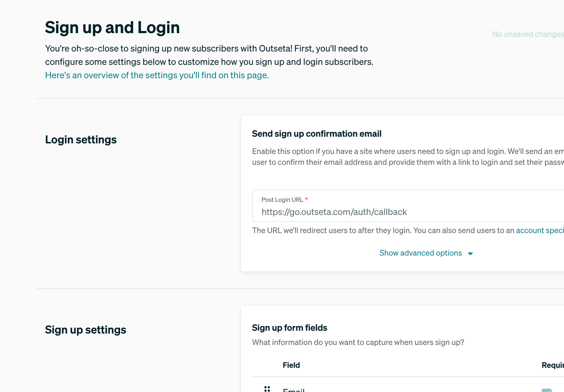Collapse the Show advanced options disclosure
This screenshot has width=564, height=392.
click(x=420, y=253)
